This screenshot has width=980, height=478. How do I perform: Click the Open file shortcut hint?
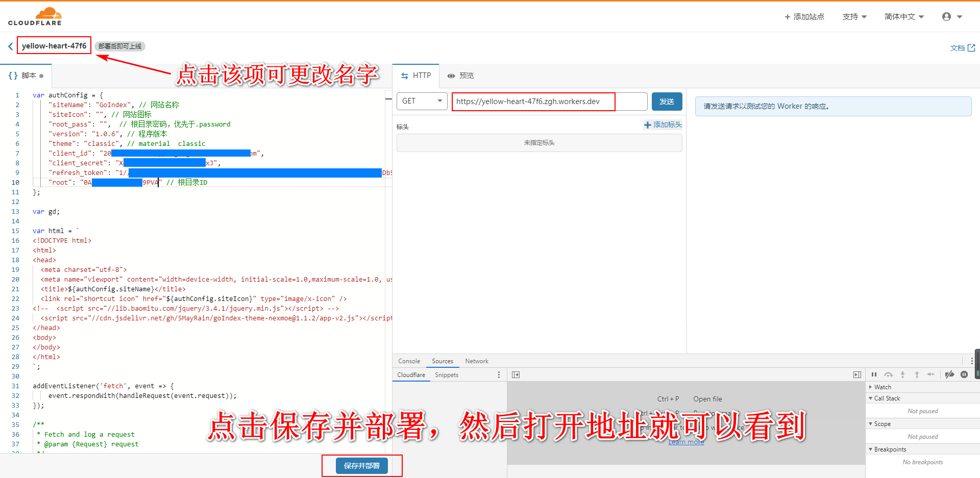point(707,399)
